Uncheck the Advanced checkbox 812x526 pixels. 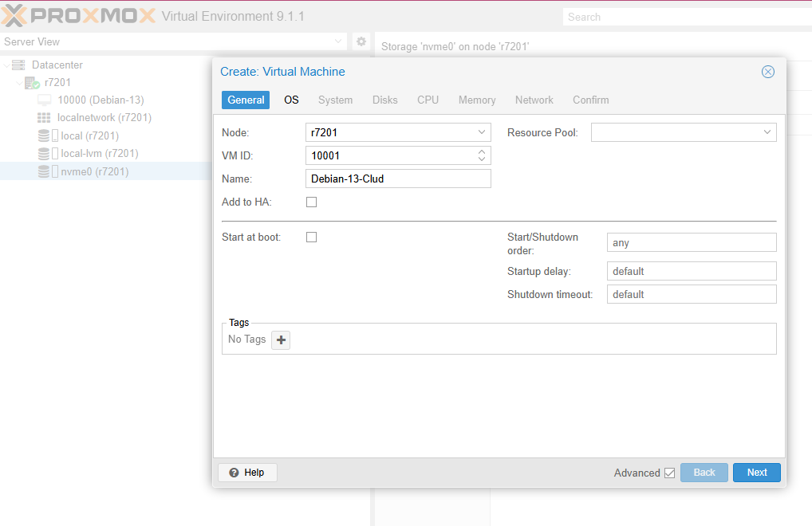[669, 473]
